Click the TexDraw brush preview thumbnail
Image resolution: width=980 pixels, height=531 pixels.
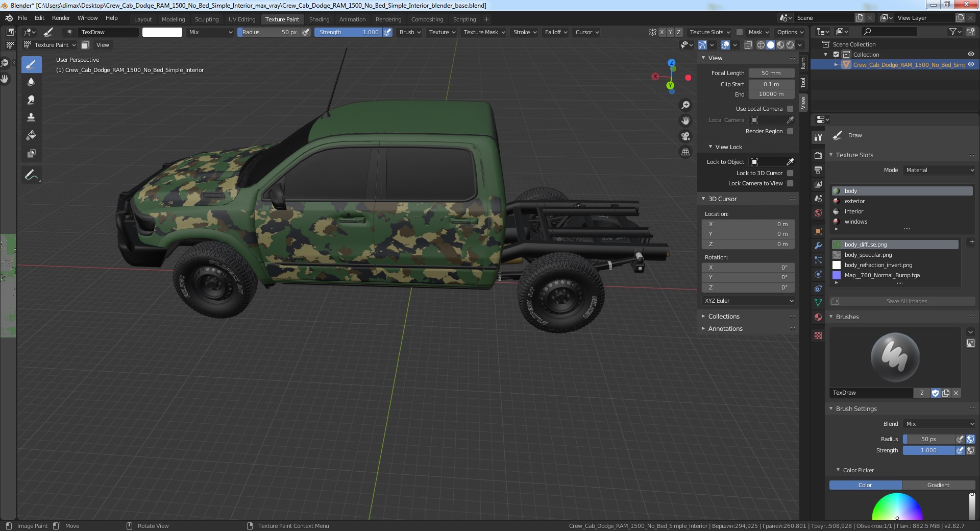tap(895, 357)
